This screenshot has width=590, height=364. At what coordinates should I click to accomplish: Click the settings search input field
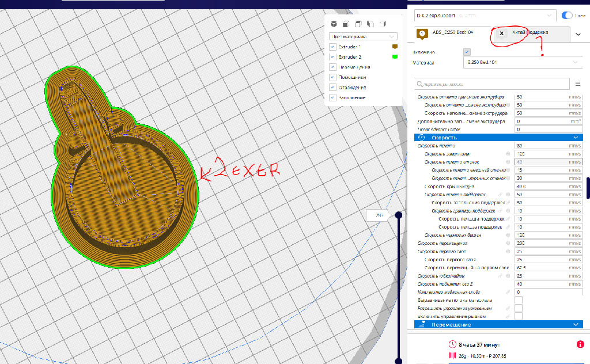pos(492,84)
